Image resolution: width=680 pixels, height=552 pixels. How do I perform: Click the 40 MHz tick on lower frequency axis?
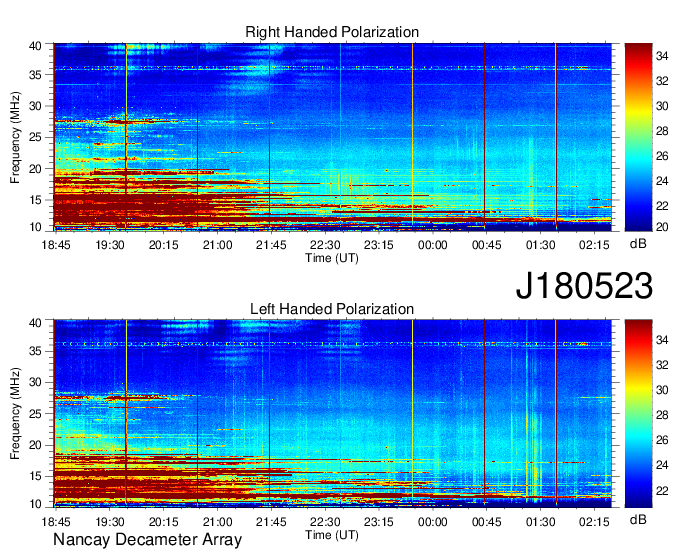(35, 323)
